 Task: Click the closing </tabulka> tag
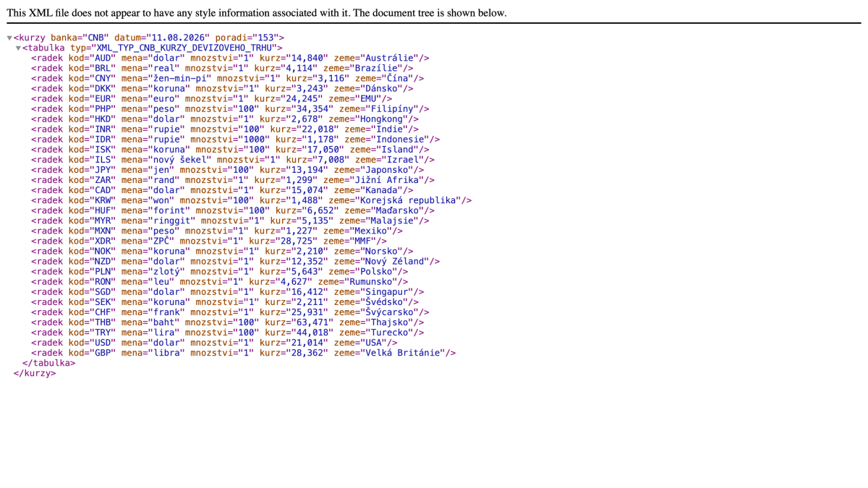[48, 363]
